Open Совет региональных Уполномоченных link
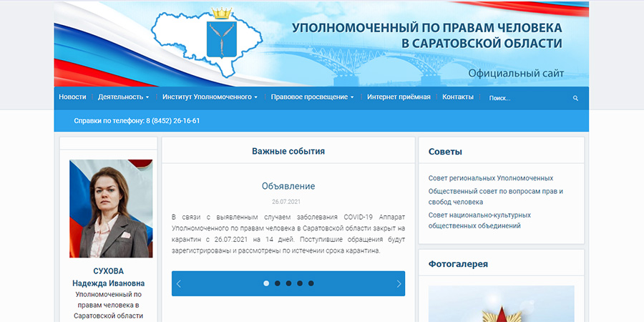 point(490,178)
